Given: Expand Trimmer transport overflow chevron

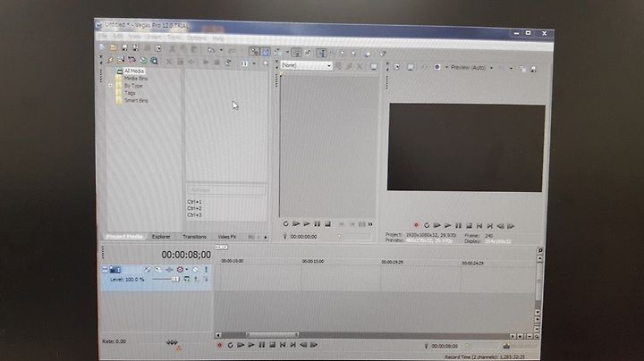Looking at the screenshot, I should 370,225.
